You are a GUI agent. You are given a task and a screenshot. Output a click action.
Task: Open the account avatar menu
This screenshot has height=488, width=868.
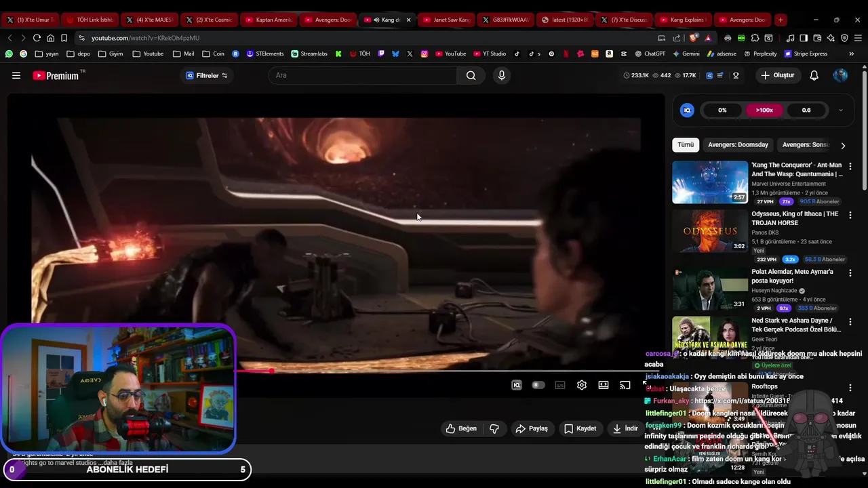click(840, 75)
